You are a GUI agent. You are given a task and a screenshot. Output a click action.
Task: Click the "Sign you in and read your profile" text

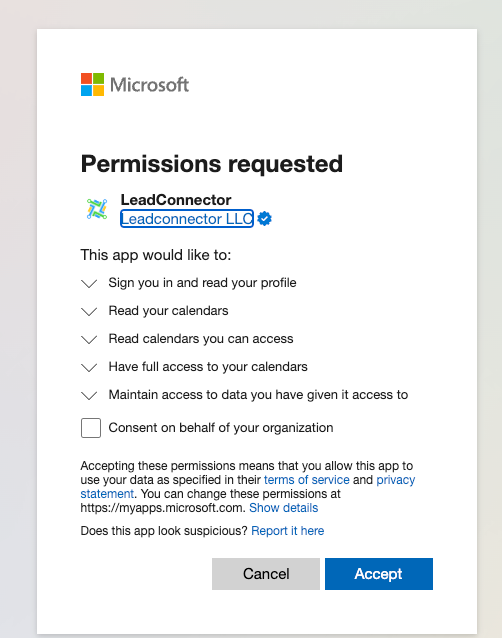coord(202,283)
